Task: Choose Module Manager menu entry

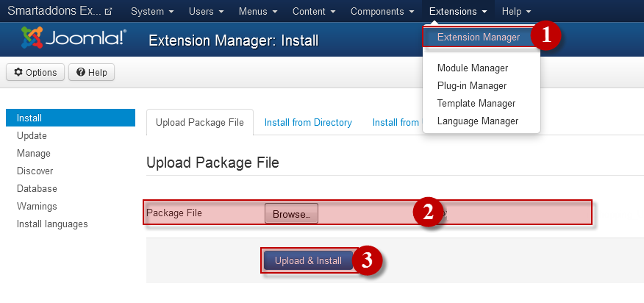Action: [x=472, y=68]
